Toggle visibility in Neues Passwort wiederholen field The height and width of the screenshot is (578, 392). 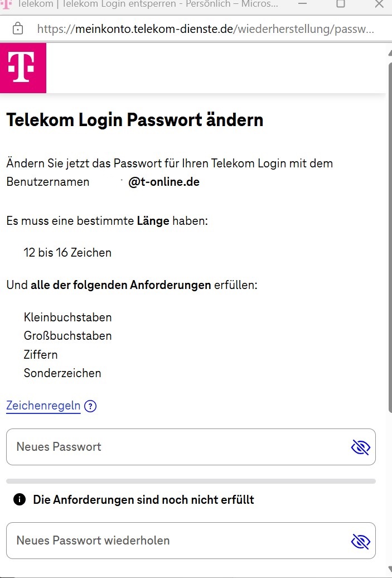(360, 541)
